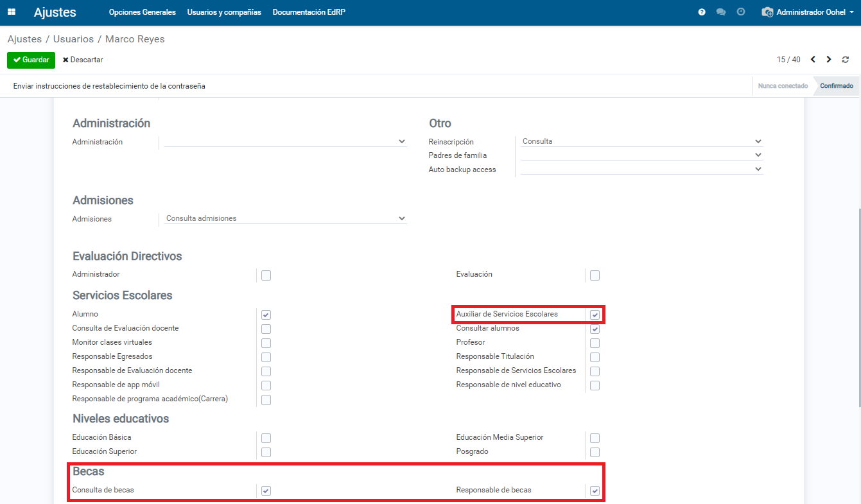Open the activities clock icon

pyautogui.click(x=741, y=12)
